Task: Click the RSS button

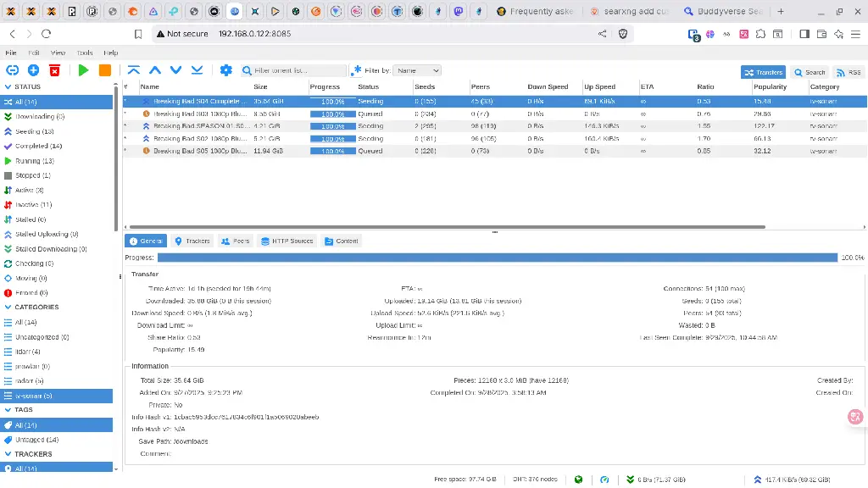Action: pos(849,72)
